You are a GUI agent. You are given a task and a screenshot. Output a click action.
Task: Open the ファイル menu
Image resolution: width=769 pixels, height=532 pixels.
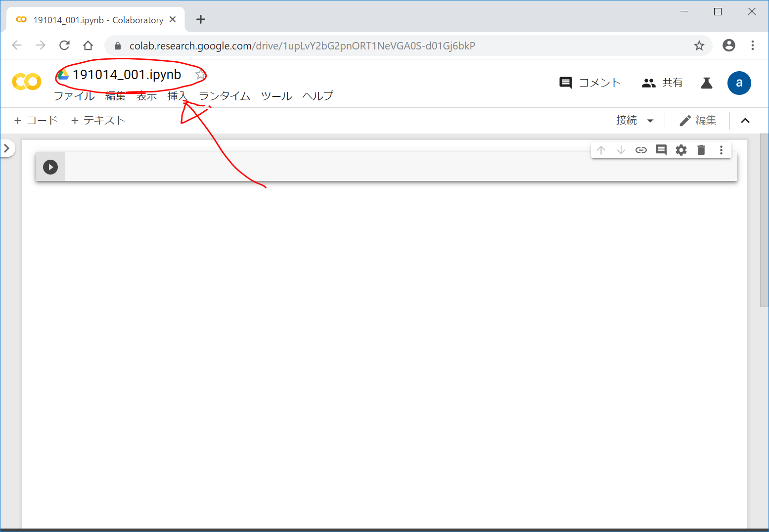74,96
